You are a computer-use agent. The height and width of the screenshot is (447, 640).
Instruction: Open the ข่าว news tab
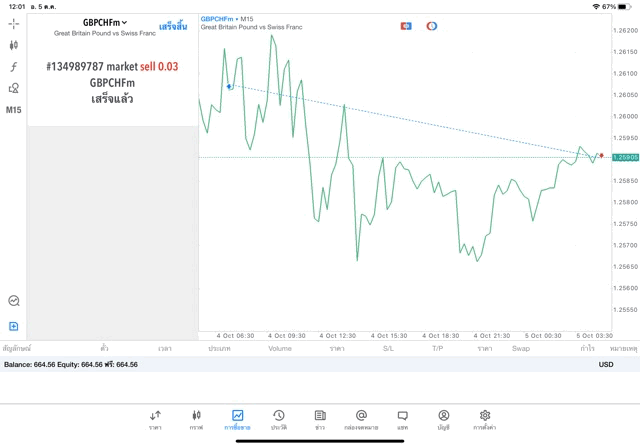point(320,420)
